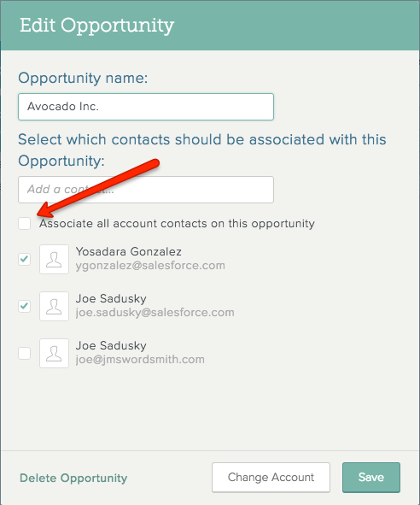The height and width of the screenshot is (505, 420).
Task: Check Joe Sadusky jmswordsmith.com contact checkbox
Action: pos(25,353)
